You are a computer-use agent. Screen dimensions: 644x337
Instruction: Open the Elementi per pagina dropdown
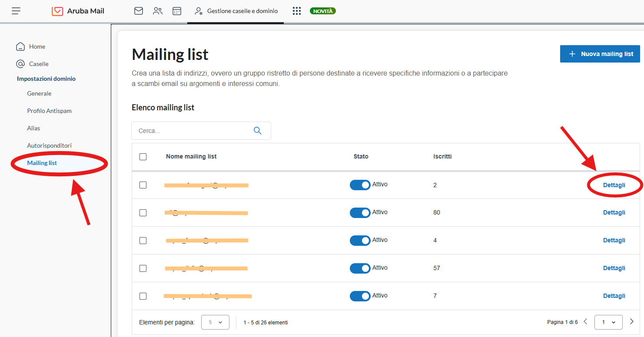(216, 322)
